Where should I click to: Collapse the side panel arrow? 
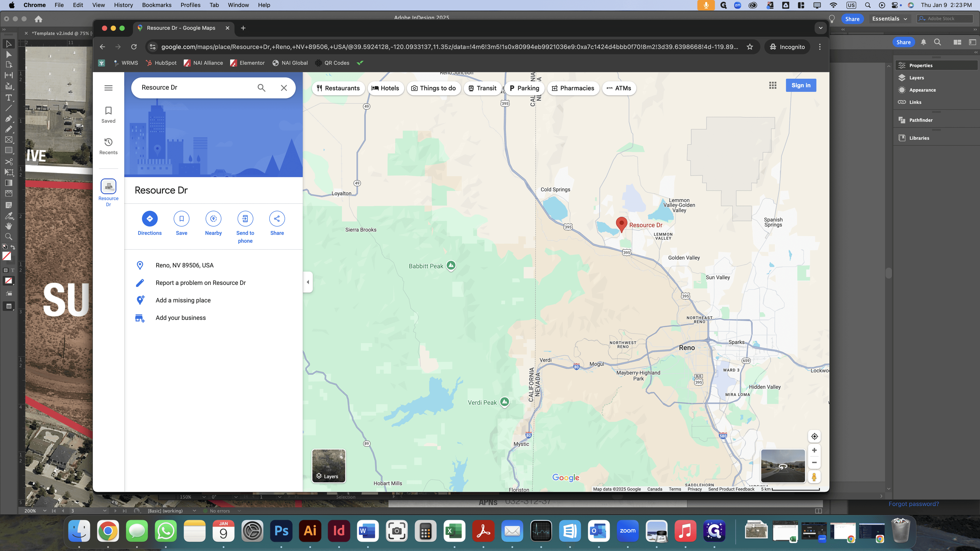[x=308, y=282]
